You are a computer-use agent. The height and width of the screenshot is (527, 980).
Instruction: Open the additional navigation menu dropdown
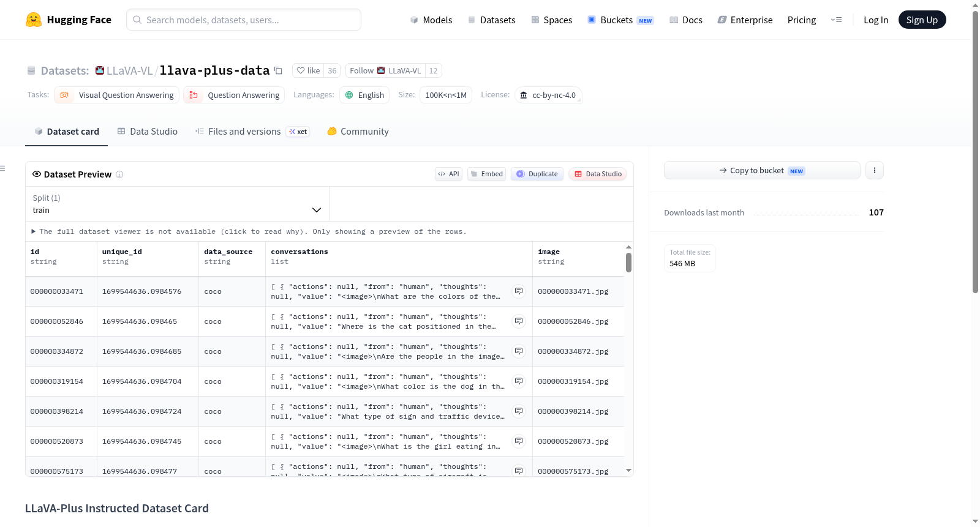coord(836,20)
